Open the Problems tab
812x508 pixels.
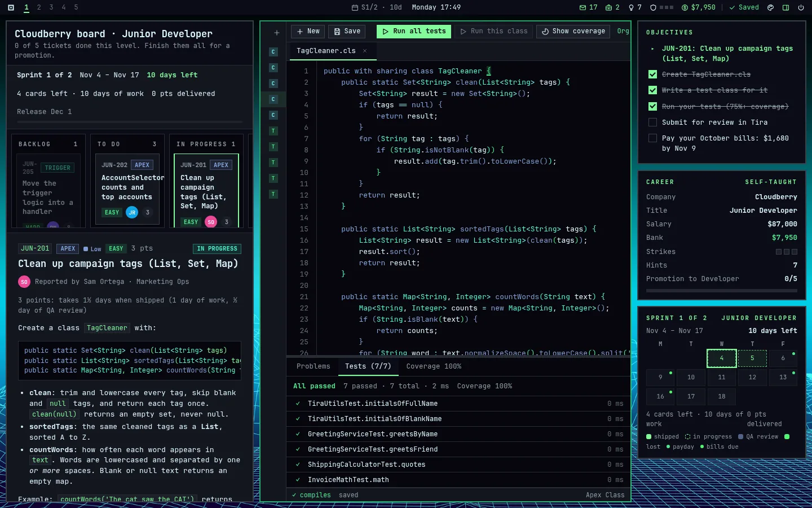pyautogui.click(x=314, y=366)
